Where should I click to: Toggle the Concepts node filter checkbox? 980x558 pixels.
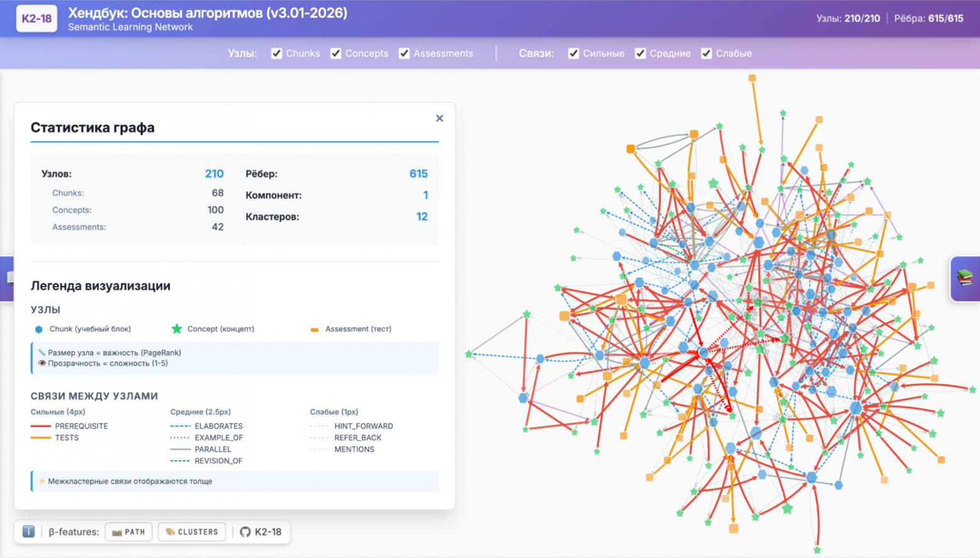tap(336, 53)
